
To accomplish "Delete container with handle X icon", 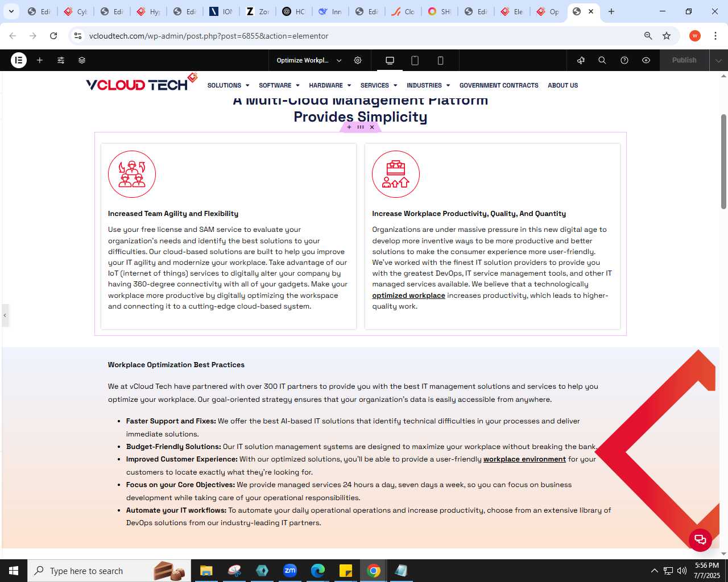I will click(372, 127).
